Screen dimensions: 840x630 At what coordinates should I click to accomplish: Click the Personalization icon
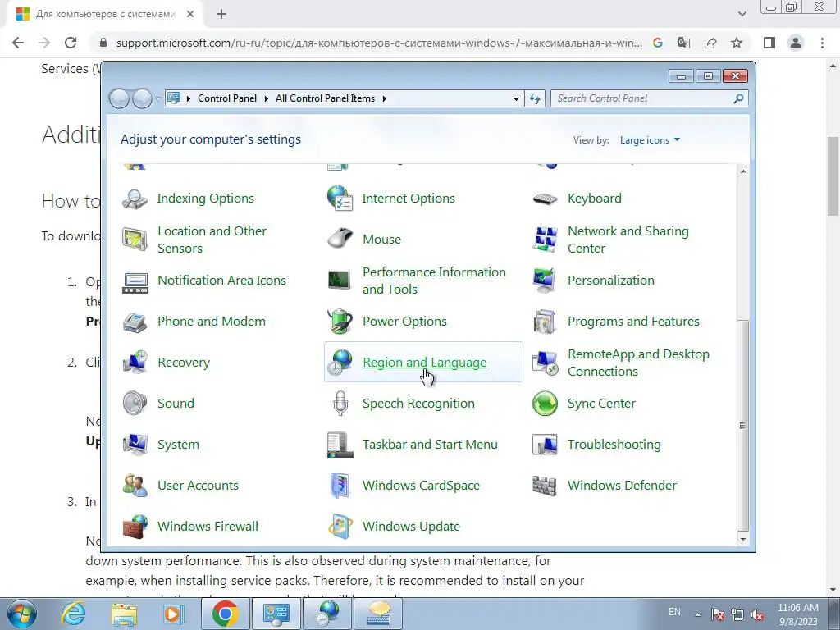point(545,281)
